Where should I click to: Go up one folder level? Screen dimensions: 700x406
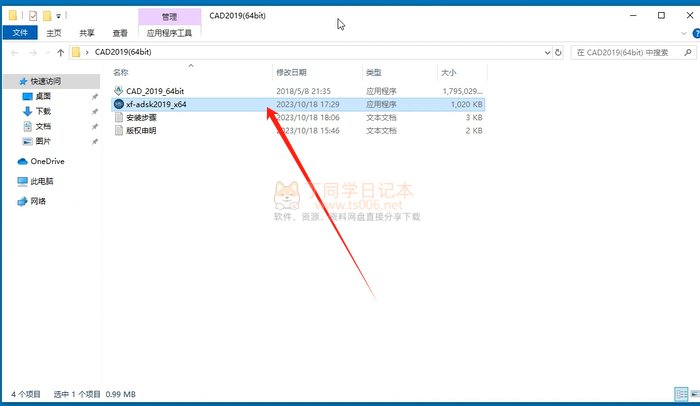coord(61,53)
